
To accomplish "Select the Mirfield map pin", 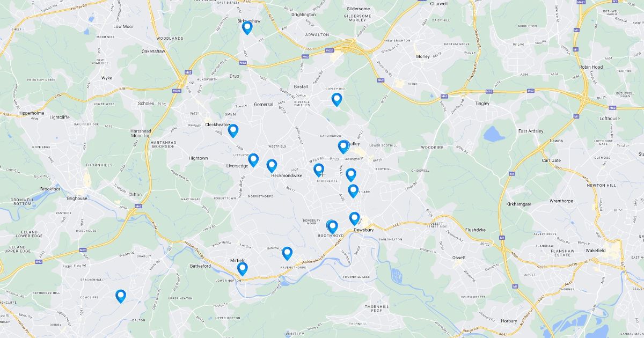I will (x=243, y=269).
